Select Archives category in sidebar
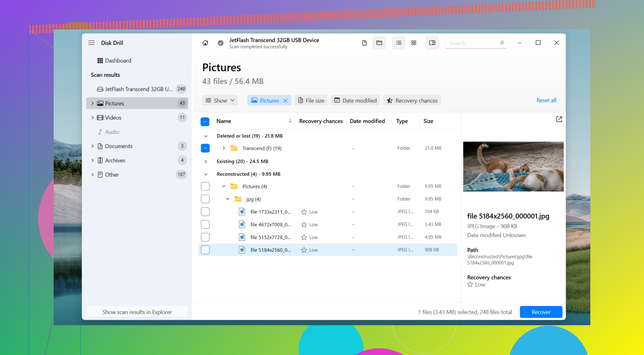The width and height of the screenshot is (644, 355). 137,160
